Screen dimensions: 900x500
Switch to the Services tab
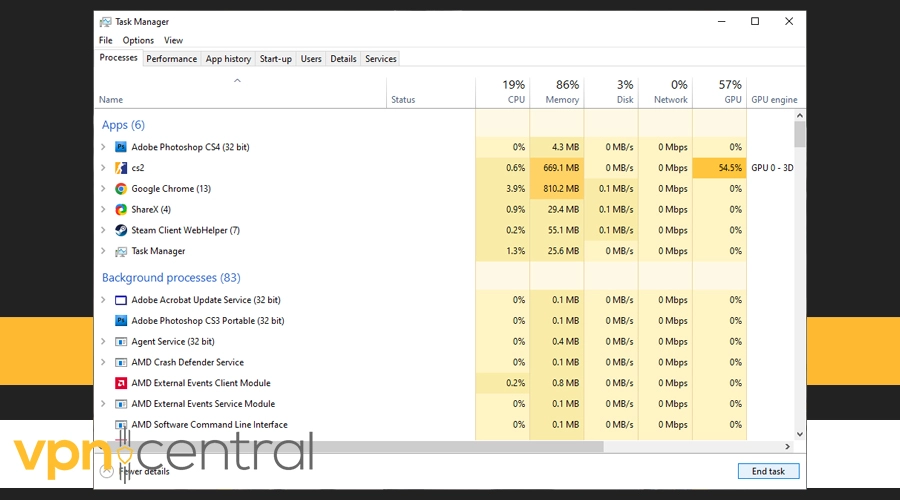[x=381, y=59]
